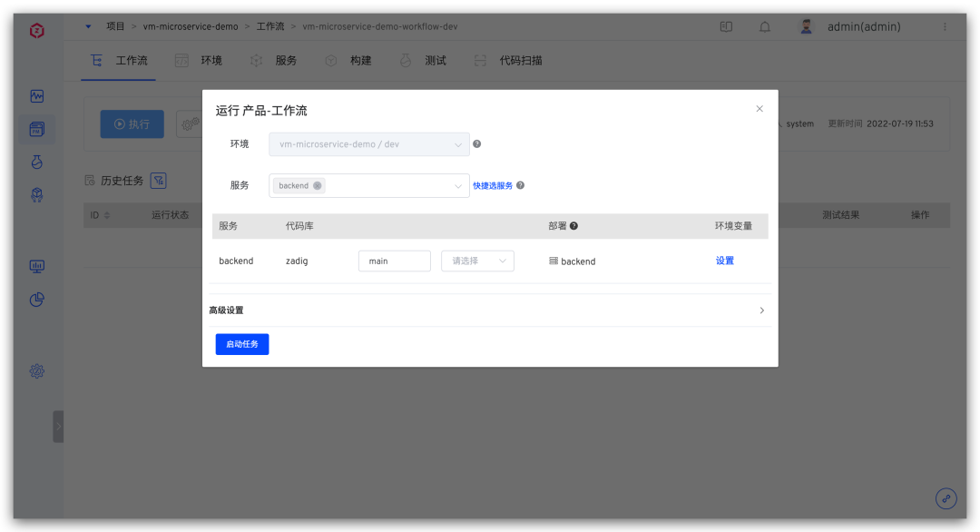Click the backend service name in table row
This screenshot has width=980, height=532.
tap(236, 261)
